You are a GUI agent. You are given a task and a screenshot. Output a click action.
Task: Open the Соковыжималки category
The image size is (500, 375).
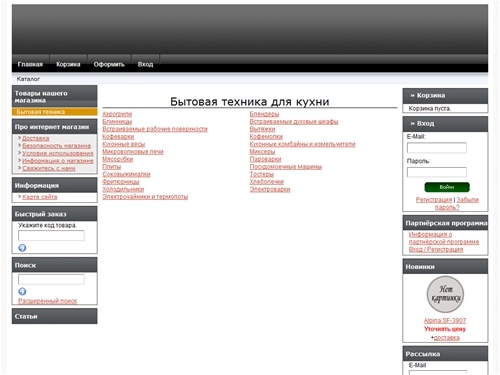126,174
